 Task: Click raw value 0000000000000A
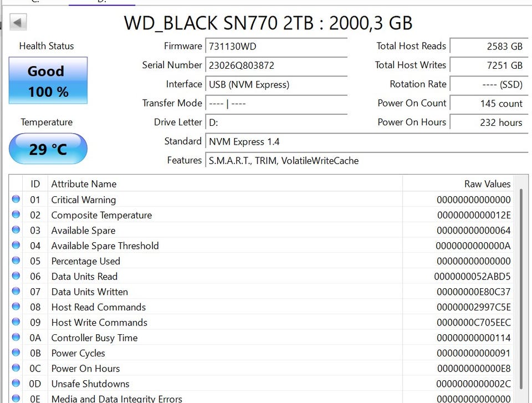click(x=473, y=246)
